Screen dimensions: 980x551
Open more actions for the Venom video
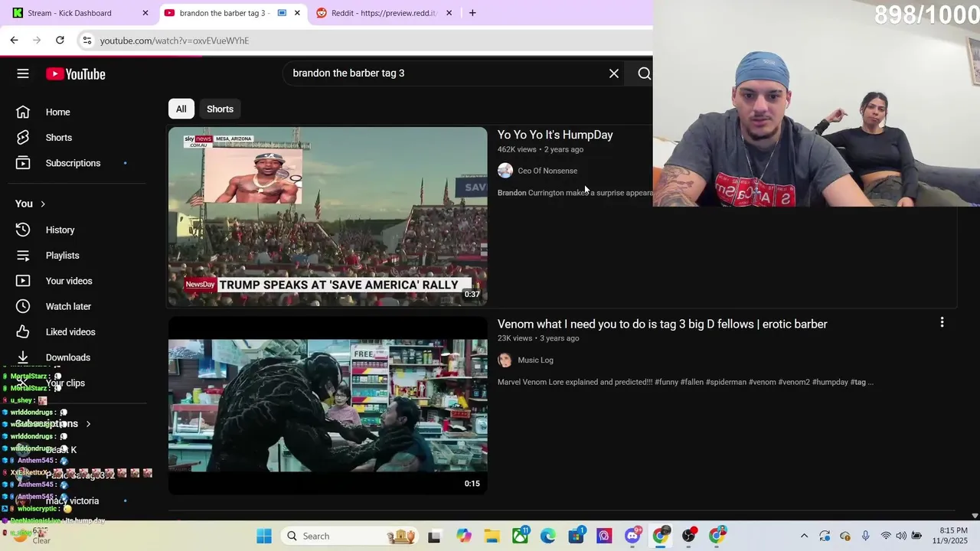click(x=942, y=323)
